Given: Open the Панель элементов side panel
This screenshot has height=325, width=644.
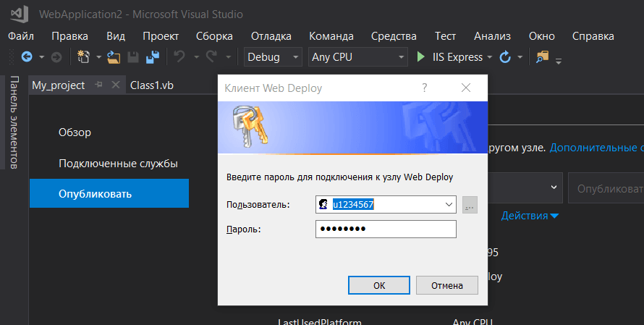Looking at the screenshot, I should [14, 122].
